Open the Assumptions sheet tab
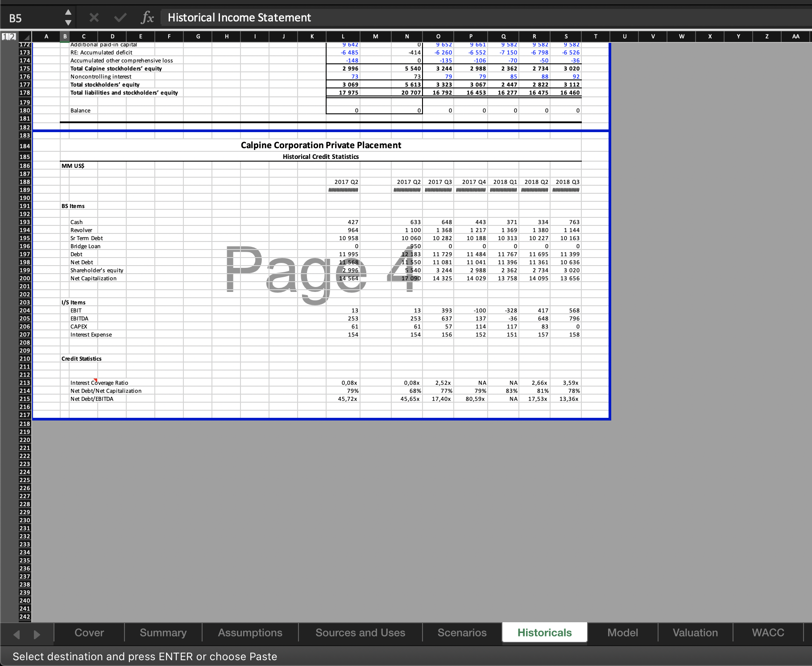Image resolution: width=812 pixels, height=666 pixels. pyautogui.click(x=250, y=633)
